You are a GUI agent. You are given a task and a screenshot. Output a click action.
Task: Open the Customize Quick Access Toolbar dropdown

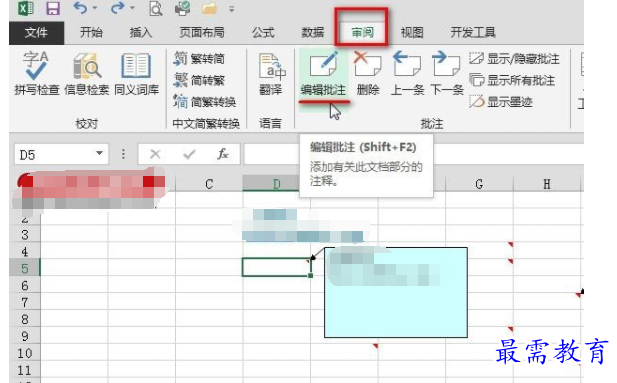[232, 9]
